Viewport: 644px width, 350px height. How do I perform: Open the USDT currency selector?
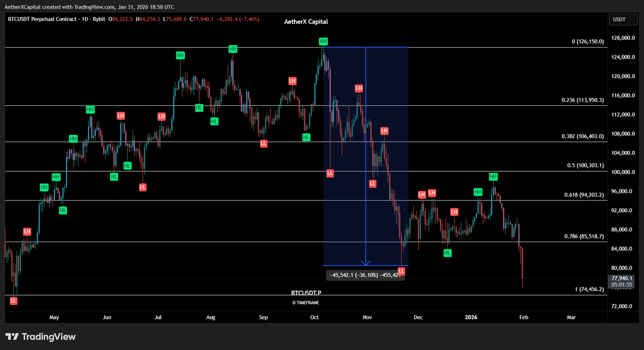point(623,20)
